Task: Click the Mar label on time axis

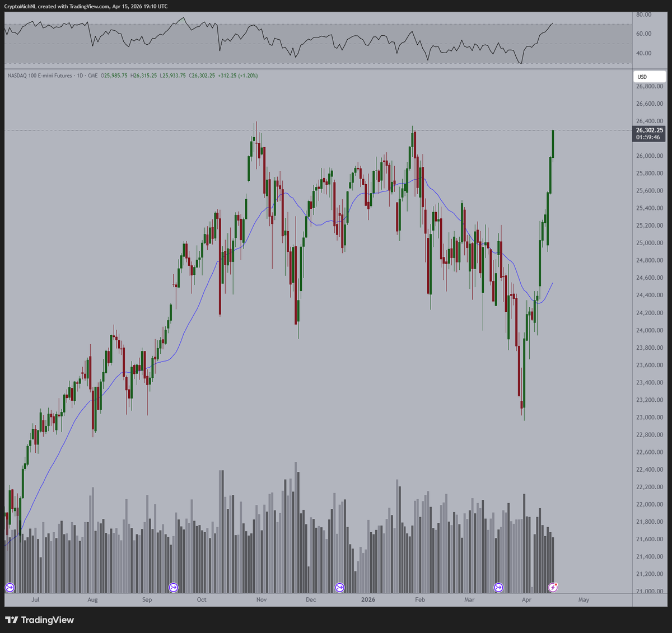Action: click(469, 599)
